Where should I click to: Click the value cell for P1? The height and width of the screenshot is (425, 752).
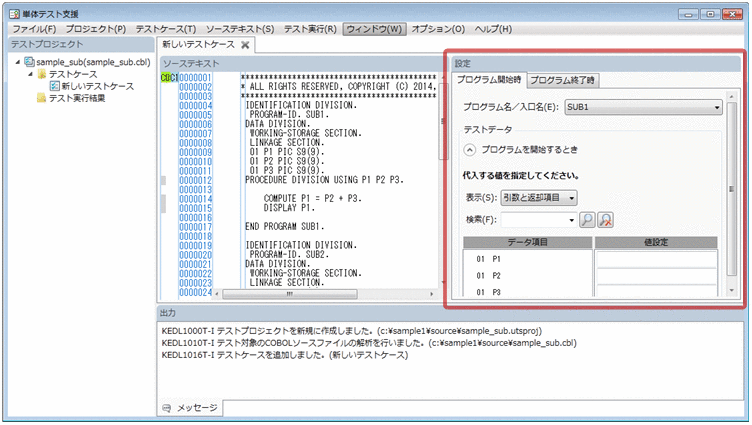(x=656, y=259)
